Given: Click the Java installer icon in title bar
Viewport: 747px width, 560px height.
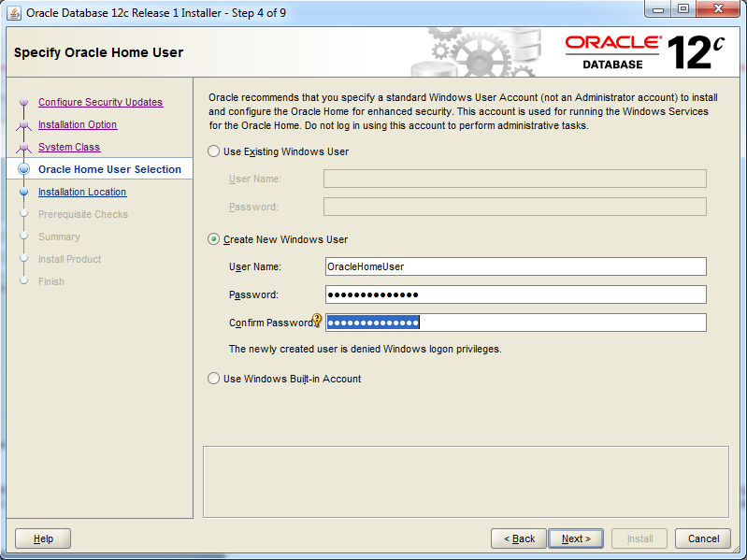Looking at the screenshot, I should (x=14, y=13).
